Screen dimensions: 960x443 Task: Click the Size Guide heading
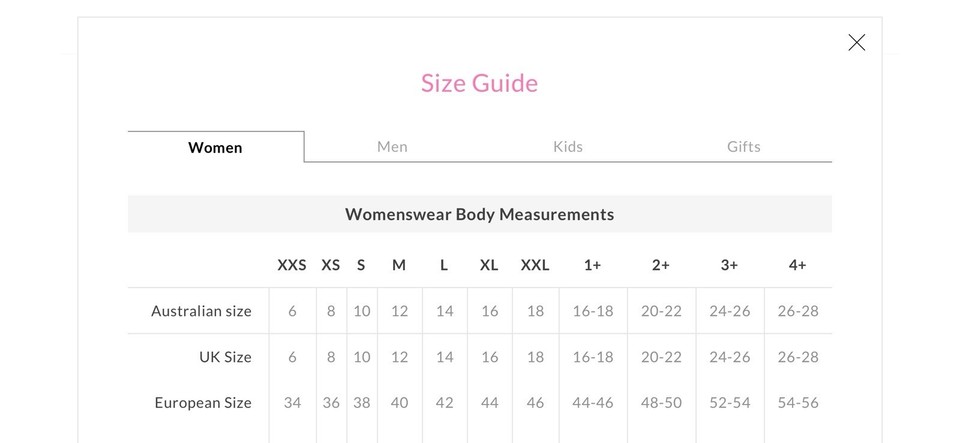tap(479, 83)
